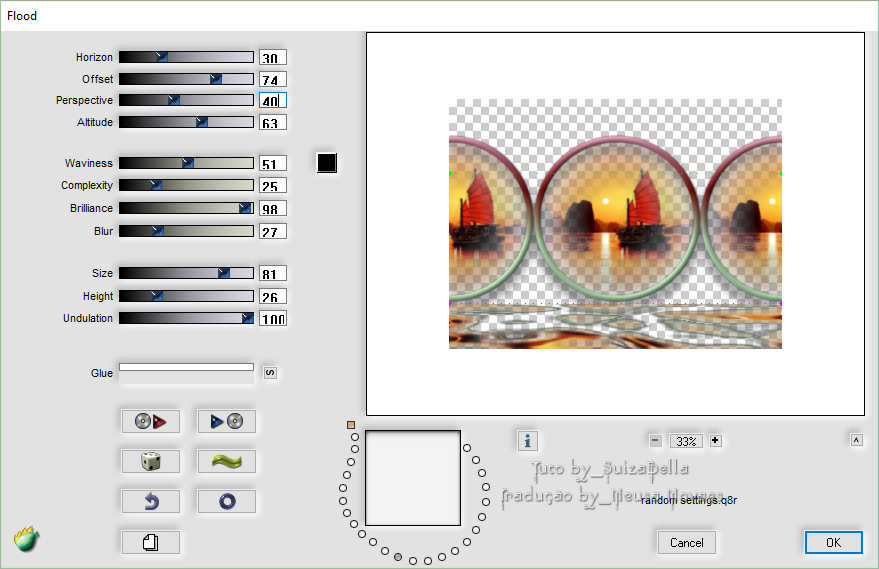The height and width of the screenshot is (569, 879).
Task: Click the save preset arrow-and-disc button
Action: pyautogui.click(x=226, y=421)
